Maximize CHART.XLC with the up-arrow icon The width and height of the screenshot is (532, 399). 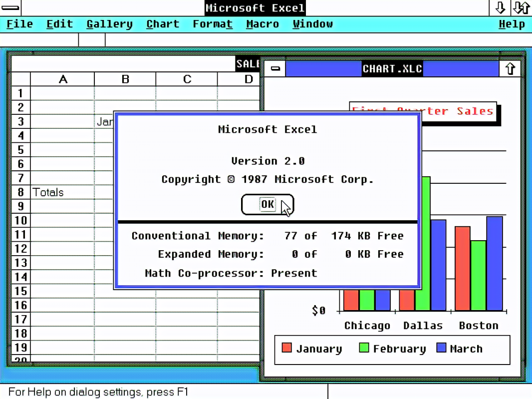510,68
